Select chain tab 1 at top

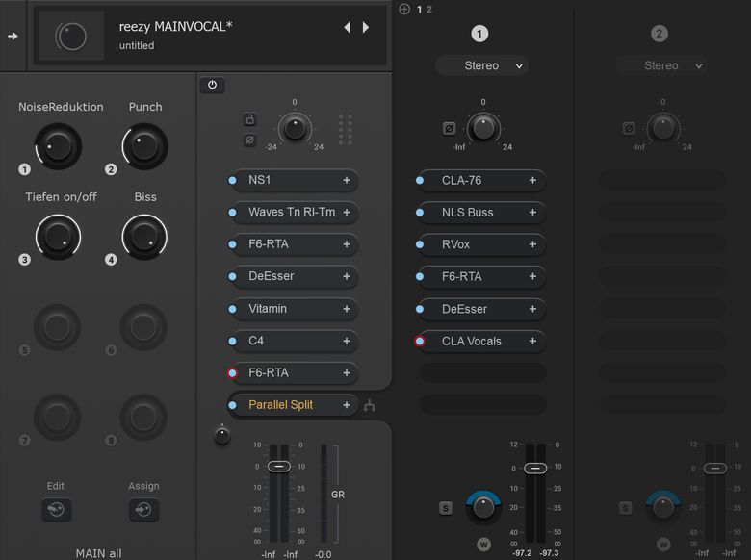coord(420,9)
